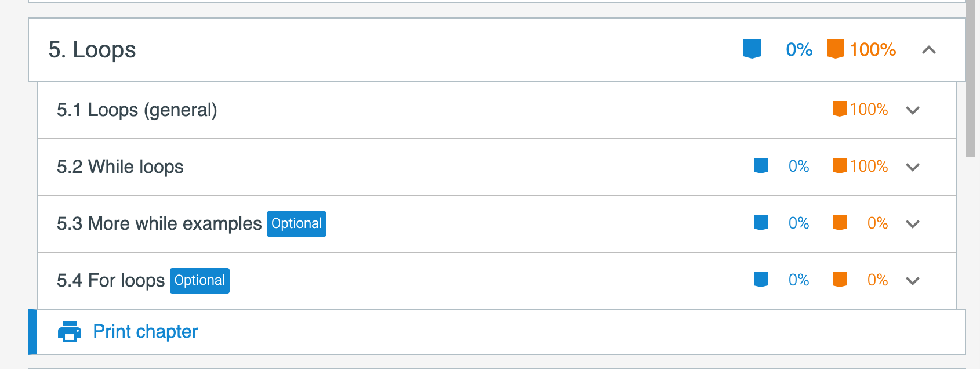The width and height of the screenshot is (980, 369).
Task: Click blue participation icon for 5.2 While loops
Action: pyautogui.click(x=760, y=166)
